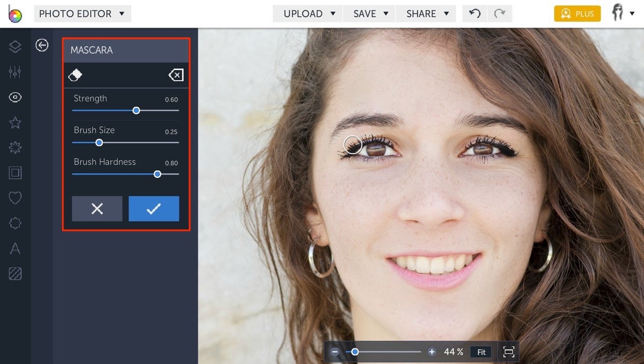644x364 pixels.
Task: Select the Eraser in the Mascara panel
Action: pos(75,75)
